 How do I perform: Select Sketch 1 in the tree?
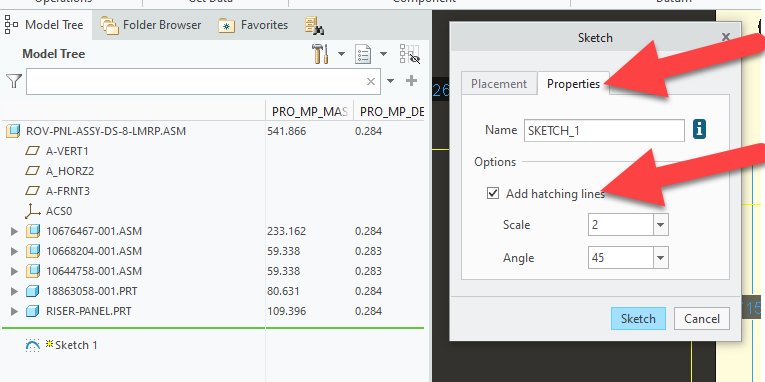[76, 345]
